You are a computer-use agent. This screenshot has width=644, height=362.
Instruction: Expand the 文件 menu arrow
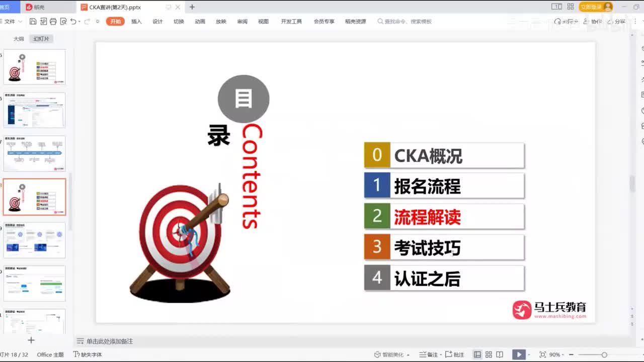20,22
